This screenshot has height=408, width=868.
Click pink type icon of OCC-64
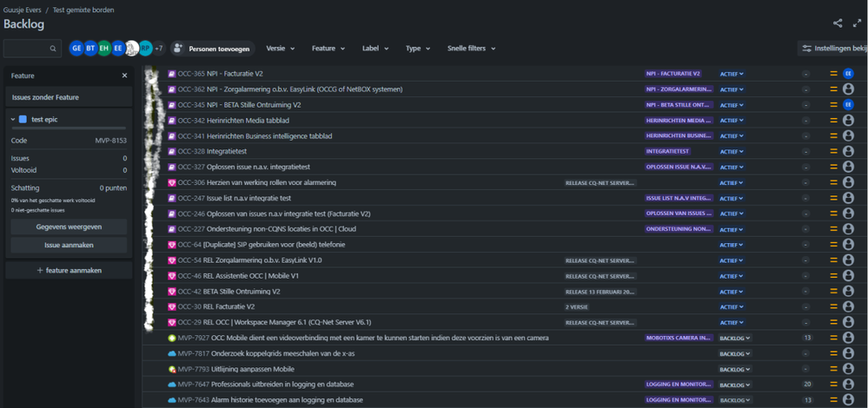172,244
